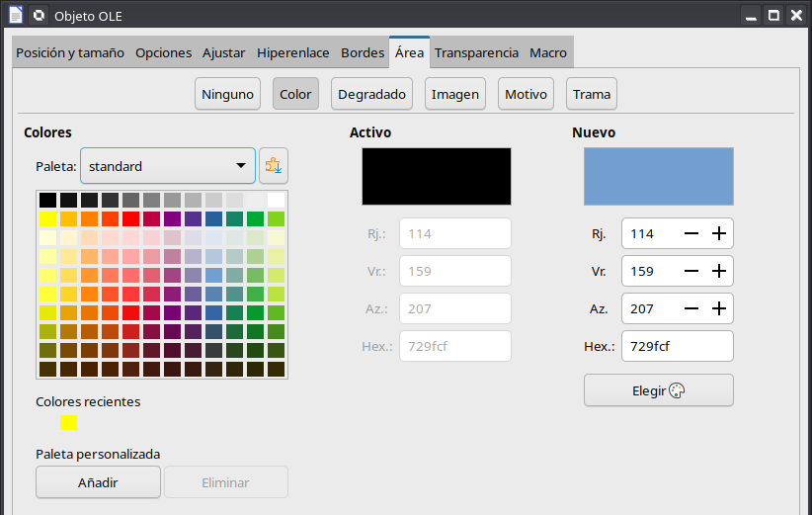Open the Ajustar tab
Screen dimensions: 812x515
223,52
